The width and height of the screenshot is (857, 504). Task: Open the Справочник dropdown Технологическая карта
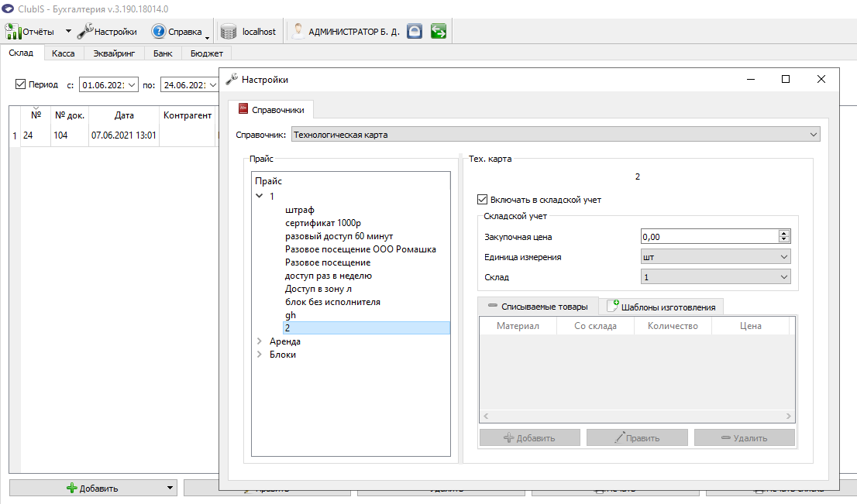click(556, 135)
